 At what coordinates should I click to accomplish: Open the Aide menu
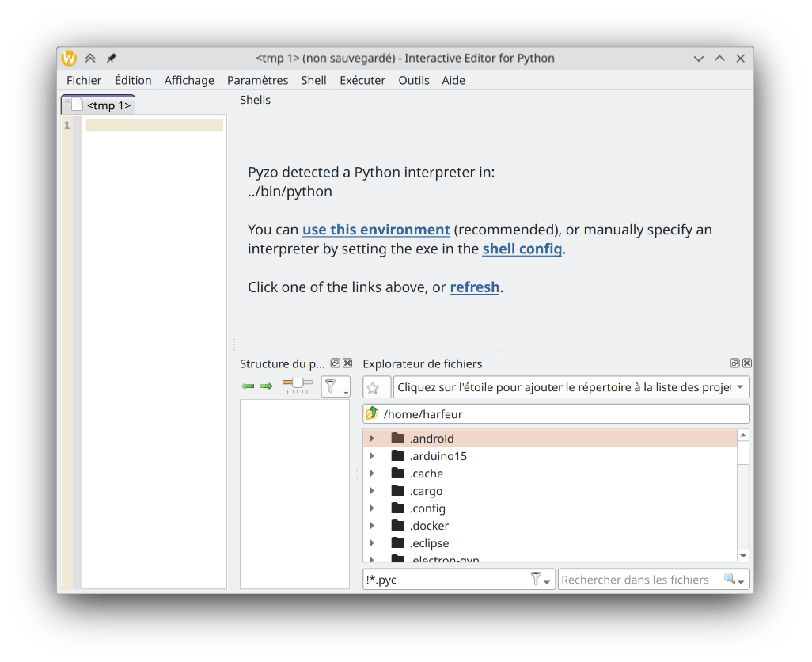click(x=453, y=80)
